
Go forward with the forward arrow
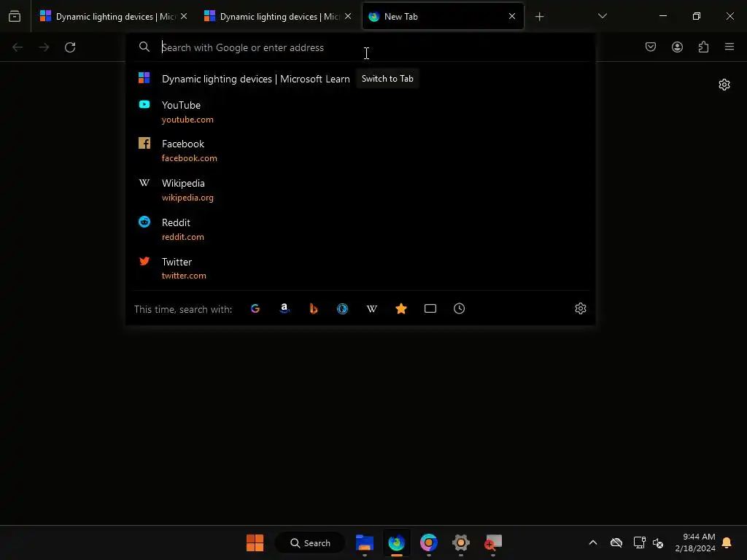click(x=44, y=47)
